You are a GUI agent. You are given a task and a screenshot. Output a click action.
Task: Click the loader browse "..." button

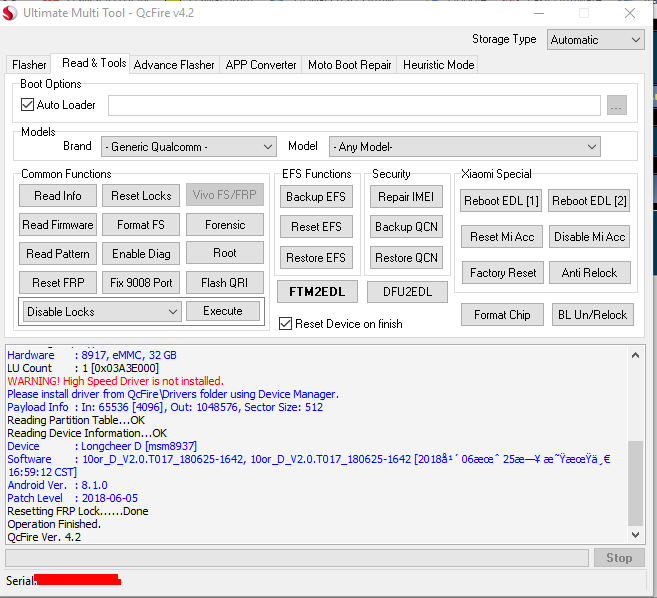click(x=617, y=105)
